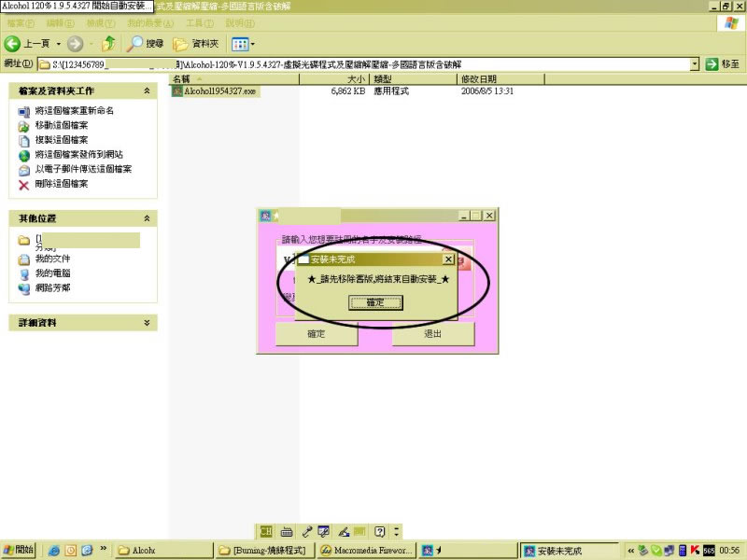Close the 安裝未完成 message dialog
The image size is (747, 560).
[448, 259]
